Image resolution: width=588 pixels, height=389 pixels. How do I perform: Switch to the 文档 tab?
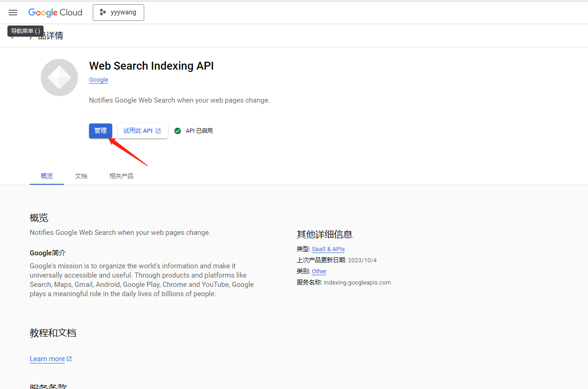pyautogui.click(x=81, y=176)
